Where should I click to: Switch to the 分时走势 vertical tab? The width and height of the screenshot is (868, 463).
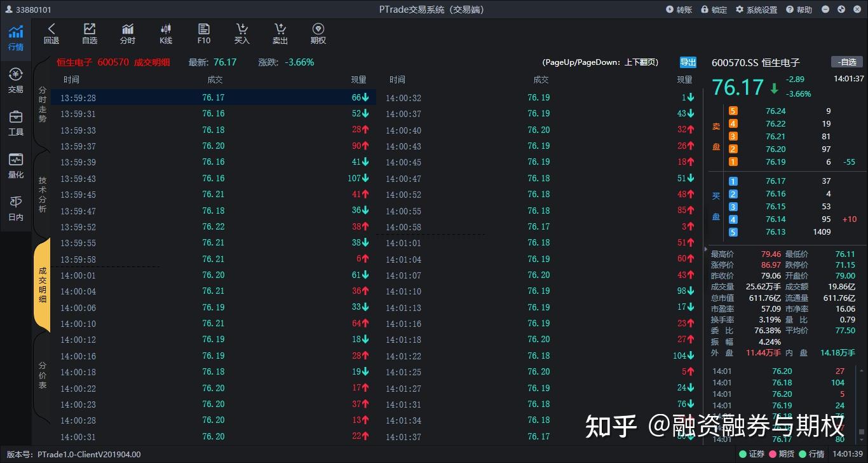43,105
